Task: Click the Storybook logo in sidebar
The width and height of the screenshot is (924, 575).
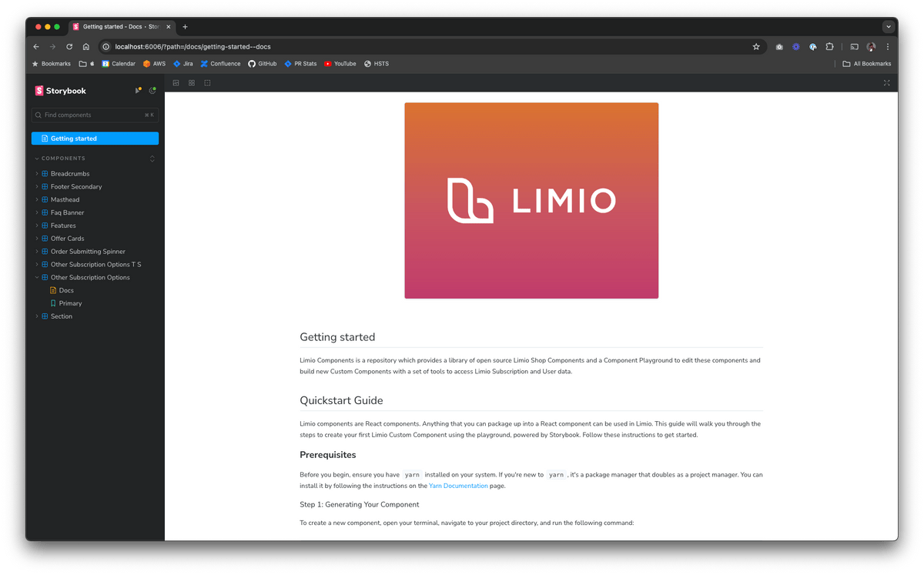Action: tap(61, 91)
